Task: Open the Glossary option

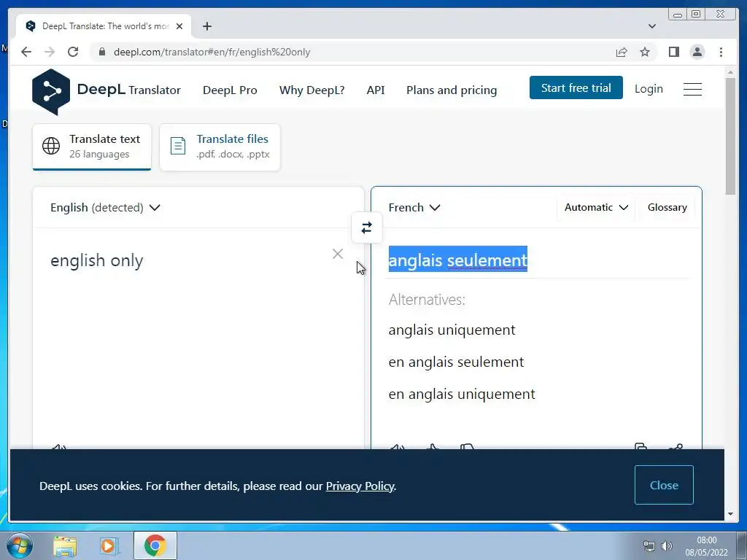Action: [x=667, y=208]
